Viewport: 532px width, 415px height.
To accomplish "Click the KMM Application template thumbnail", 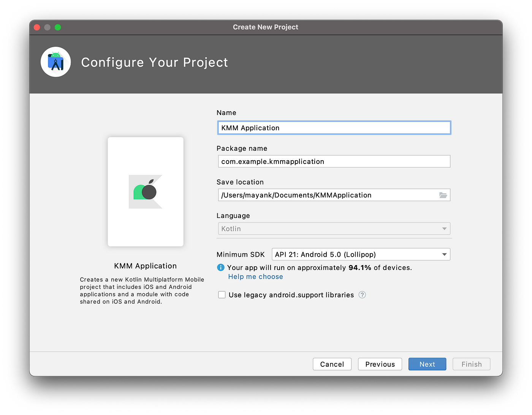I will point(146,192).
